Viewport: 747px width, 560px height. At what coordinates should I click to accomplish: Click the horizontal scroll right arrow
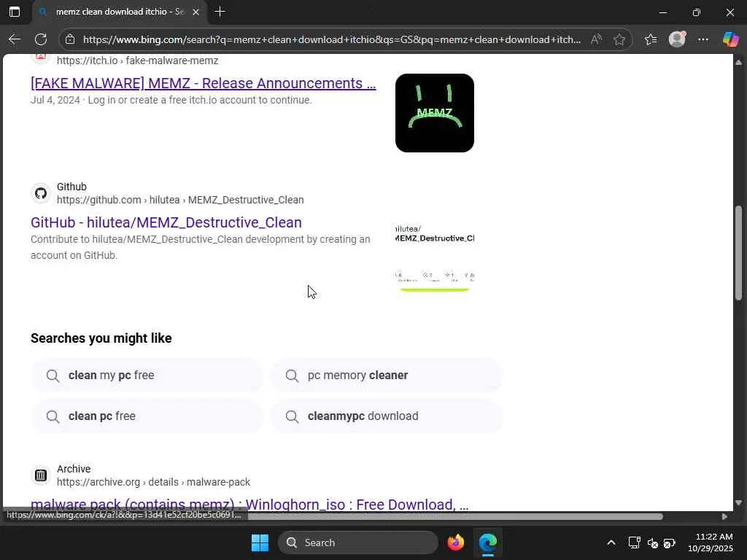point(724,517)
